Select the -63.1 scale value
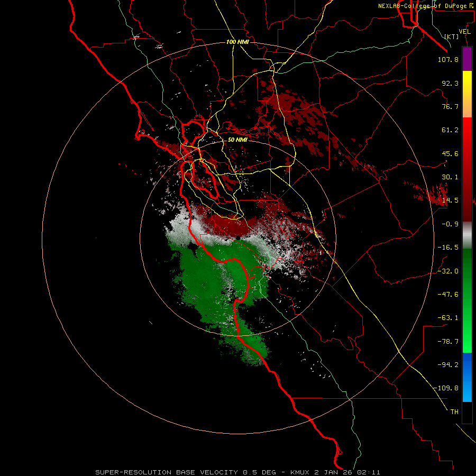This screenshot has height=476, width=476. [x=448, y=318]
